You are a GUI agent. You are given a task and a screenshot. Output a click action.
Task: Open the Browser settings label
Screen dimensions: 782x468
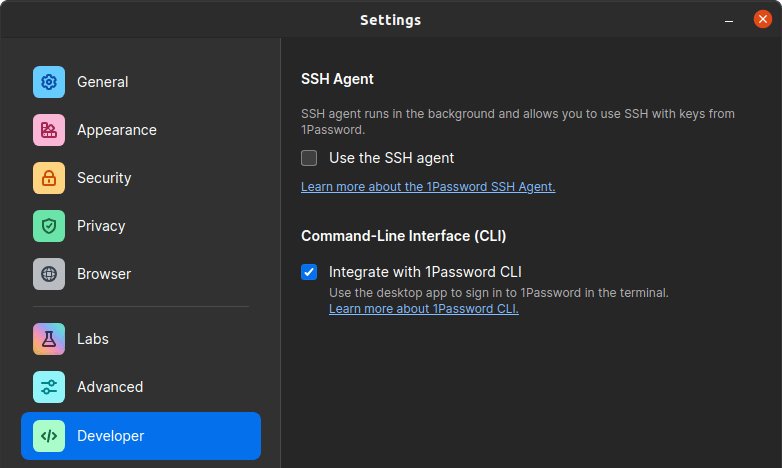pos(104,274)
